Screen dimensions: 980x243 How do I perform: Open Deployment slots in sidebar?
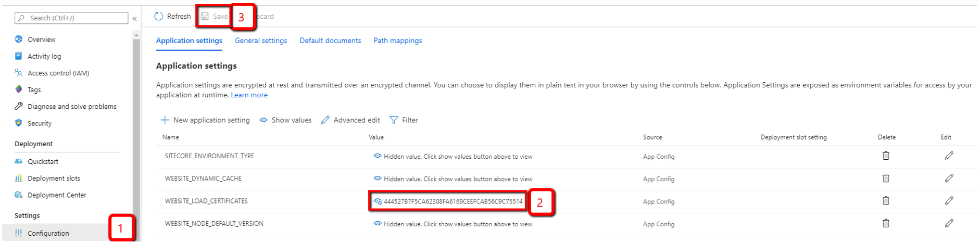[54, 178]
